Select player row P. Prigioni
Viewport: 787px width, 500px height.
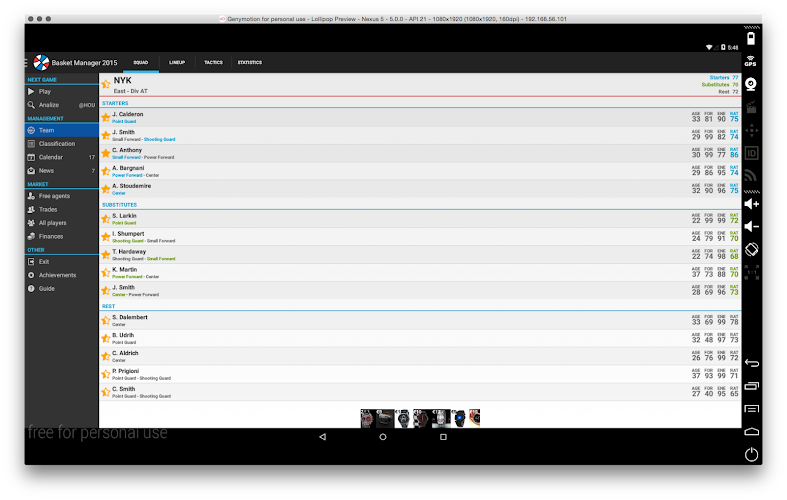click(x=420, y=374)
